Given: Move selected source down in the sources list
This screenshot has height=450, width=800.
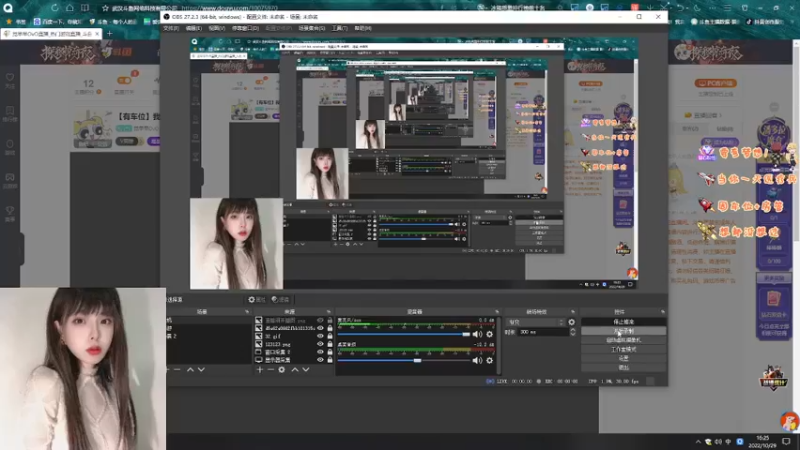Looking at the screenshot, I should tap(306, 369).
